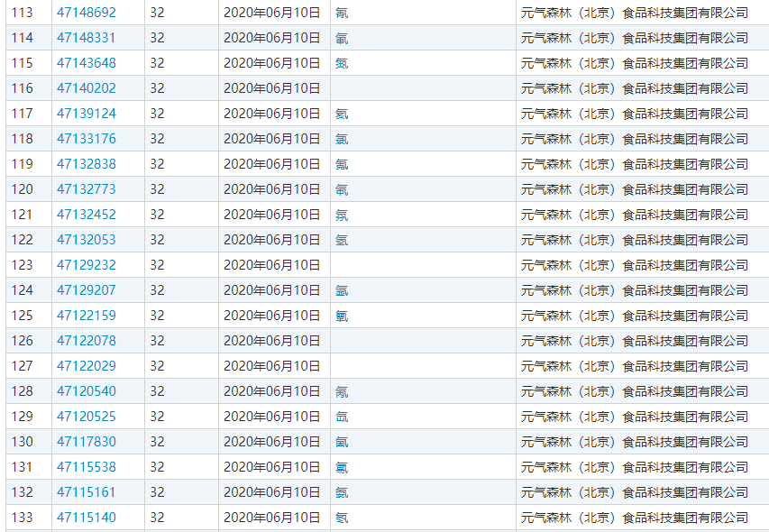The height and width of the screenshot is (532, 769).
Task: Open record 47122078 in row 126
Action: pos(87,341)
